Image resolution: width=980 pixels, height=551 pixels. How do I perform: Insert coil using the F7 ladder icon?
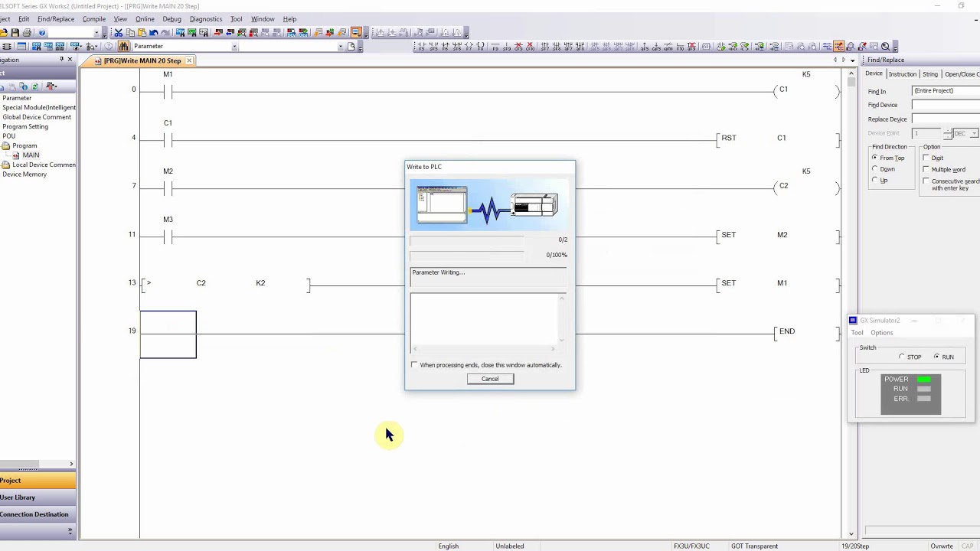[x=469, y=46]
